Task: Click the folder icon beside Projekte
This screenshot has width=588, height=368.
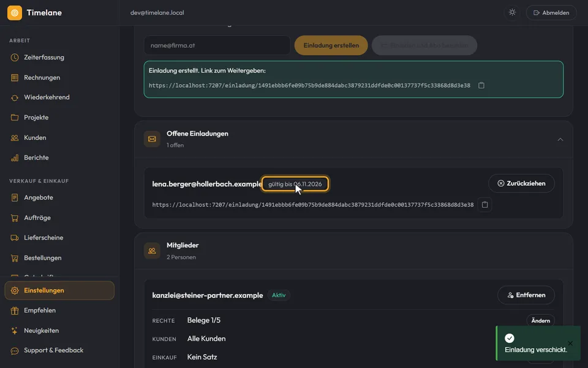Action: click(15, 118)
